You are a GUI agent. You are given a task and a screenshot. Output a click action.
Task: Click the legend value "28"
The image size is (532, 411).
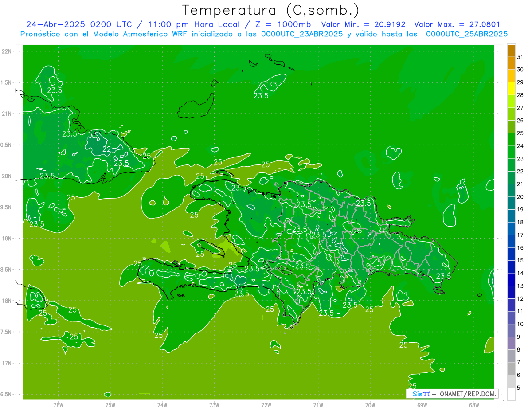pos(520,95)
